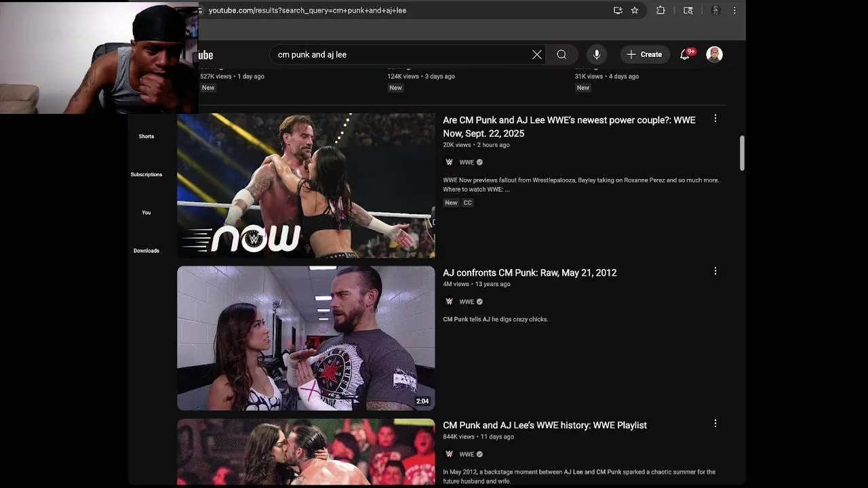Open title AJ confronts CM Punk: Raw, May 21, 2012
868x488 pixels.
pyautogui.click(x=530, y=272)
